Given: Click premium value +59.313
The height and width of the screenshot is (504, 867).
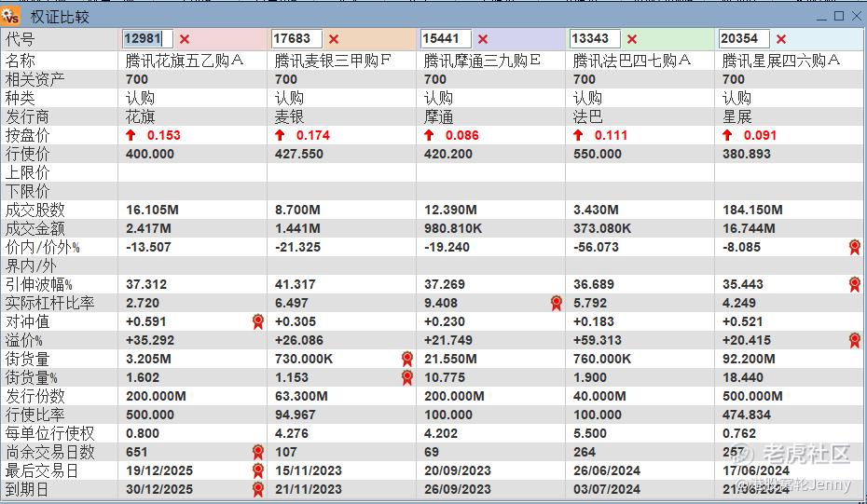Looking at the screenshot, I should tap(598, 340).
